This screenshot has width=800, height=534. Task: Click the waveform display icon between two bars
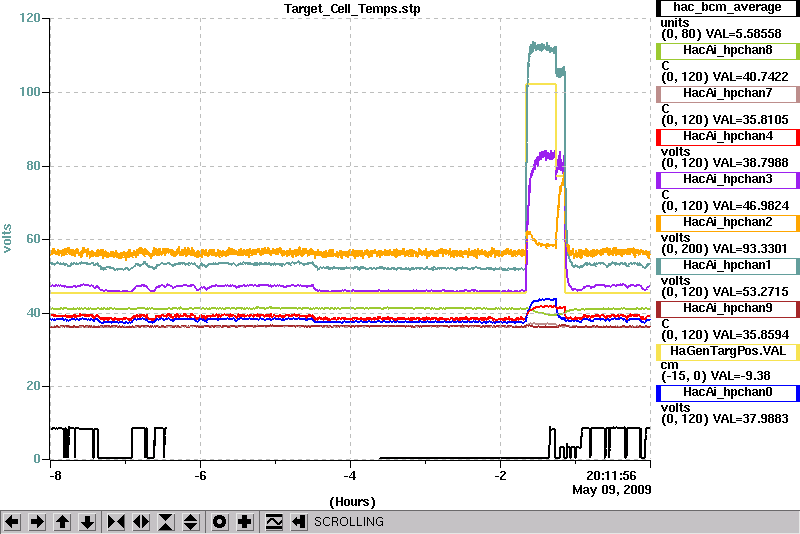click(274, 522)
